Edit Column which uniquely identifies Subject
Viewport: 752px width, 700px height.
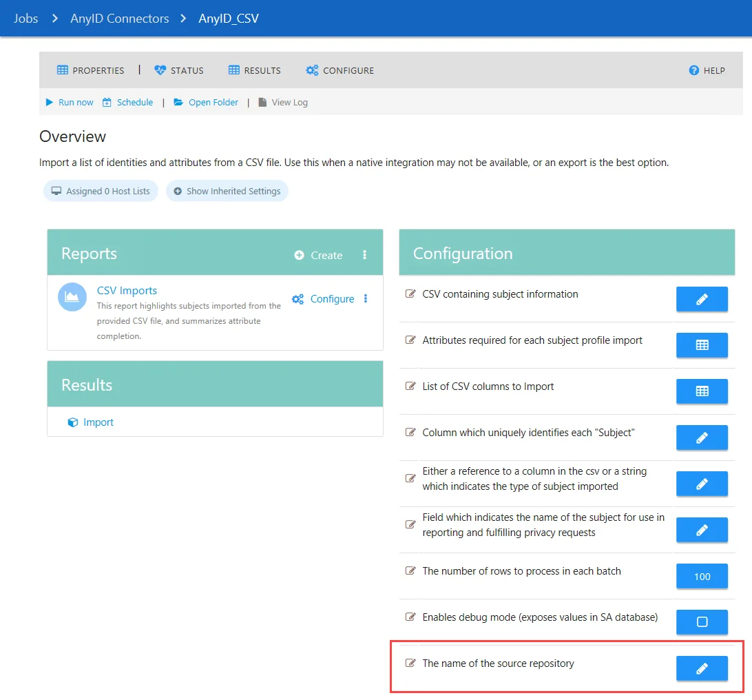(702, 437)
